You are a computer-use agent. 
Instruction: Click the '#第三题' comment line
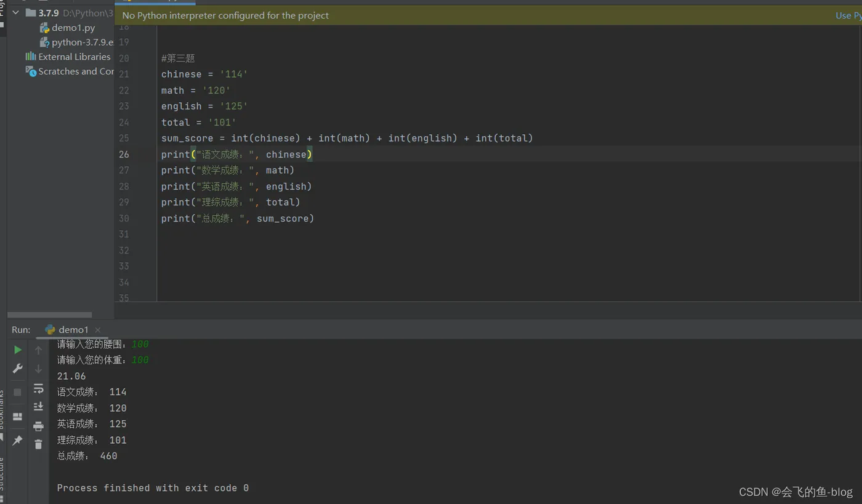(x=178, y=58)
